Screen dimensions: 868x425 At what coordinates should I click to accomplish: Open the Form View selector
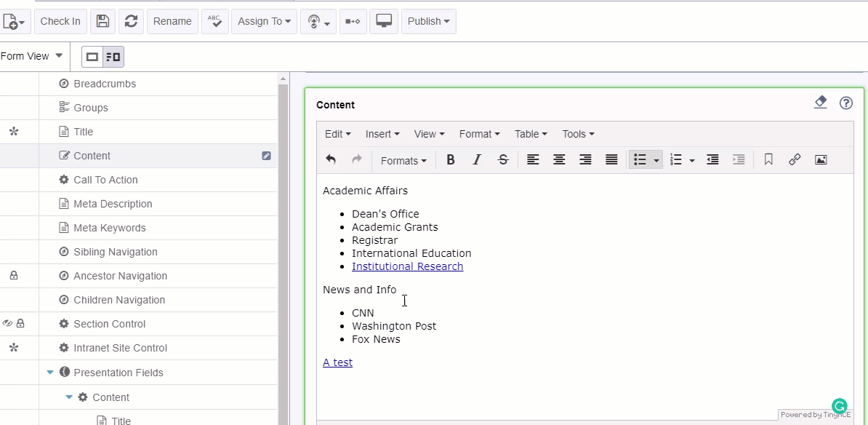click(x=31, y=56)
